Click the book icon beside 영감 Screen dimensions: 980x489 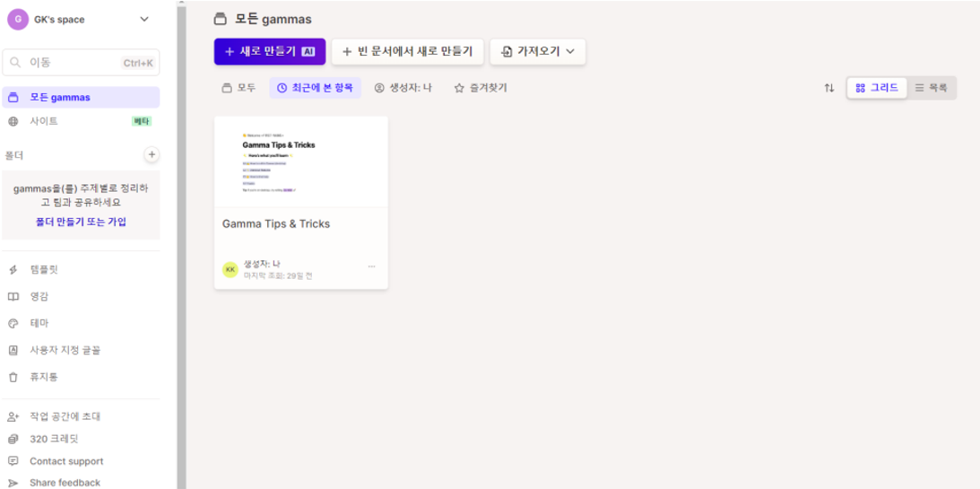(13, 296)
